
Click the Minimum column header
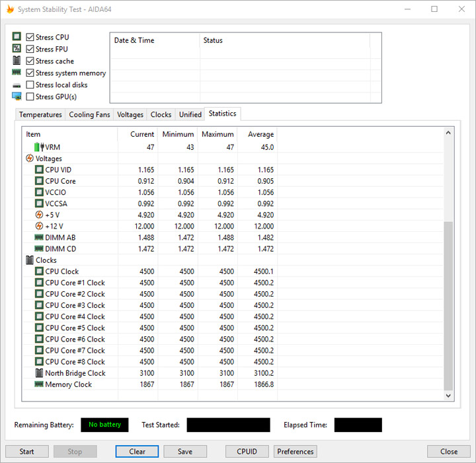click(178, 134)
